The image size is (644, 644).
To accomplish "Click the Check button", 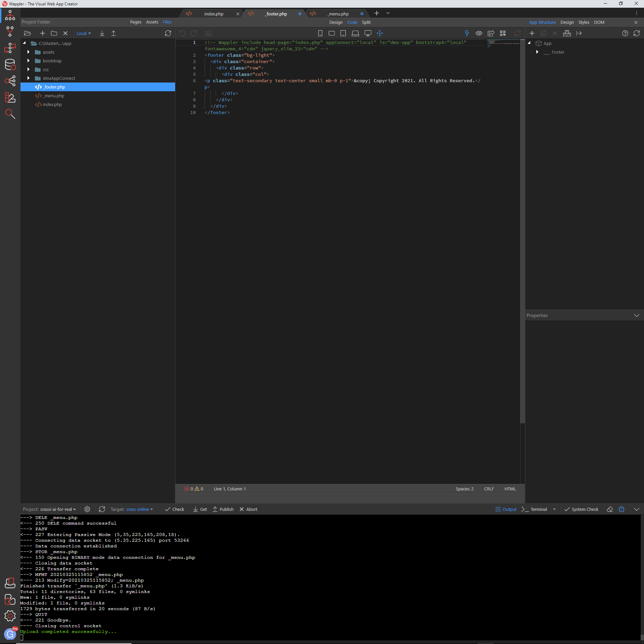I will (174, 509).
